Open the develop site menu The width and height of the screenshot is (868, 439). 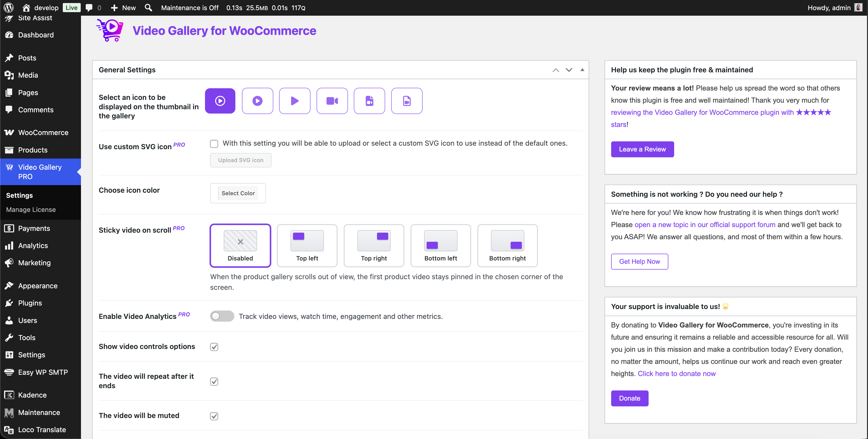(x=40, y=7)
